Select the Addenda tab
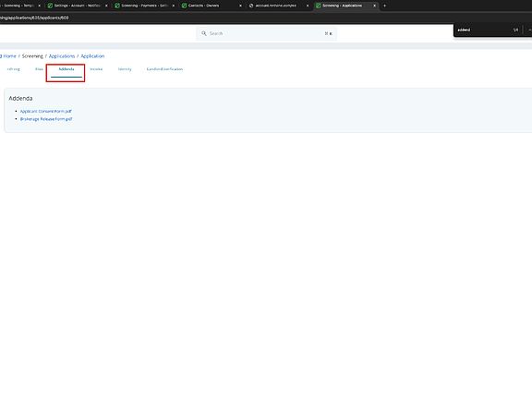This screenshot has height=399, width=532. coord(66,69)
